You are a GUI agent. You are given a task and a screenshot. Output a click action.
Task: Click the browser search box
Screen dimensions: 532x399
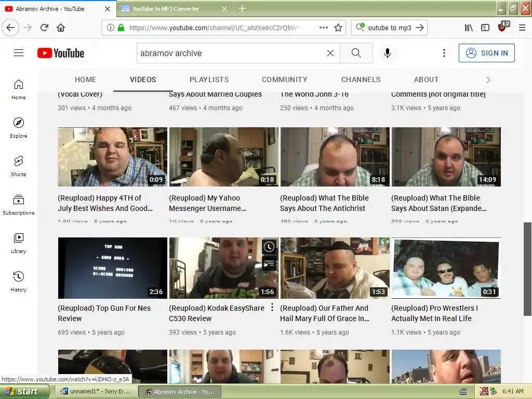tap(390, 28)
